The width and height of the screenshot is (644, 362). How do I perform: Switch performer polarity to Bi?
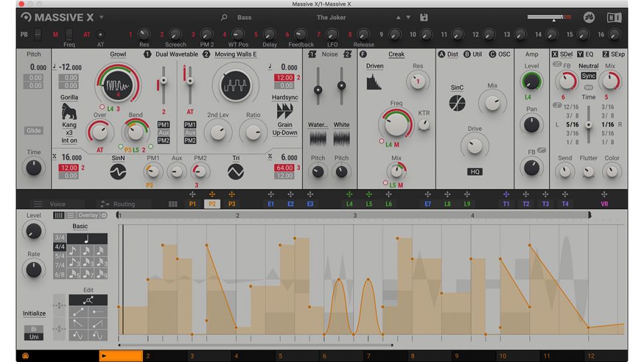33,328
